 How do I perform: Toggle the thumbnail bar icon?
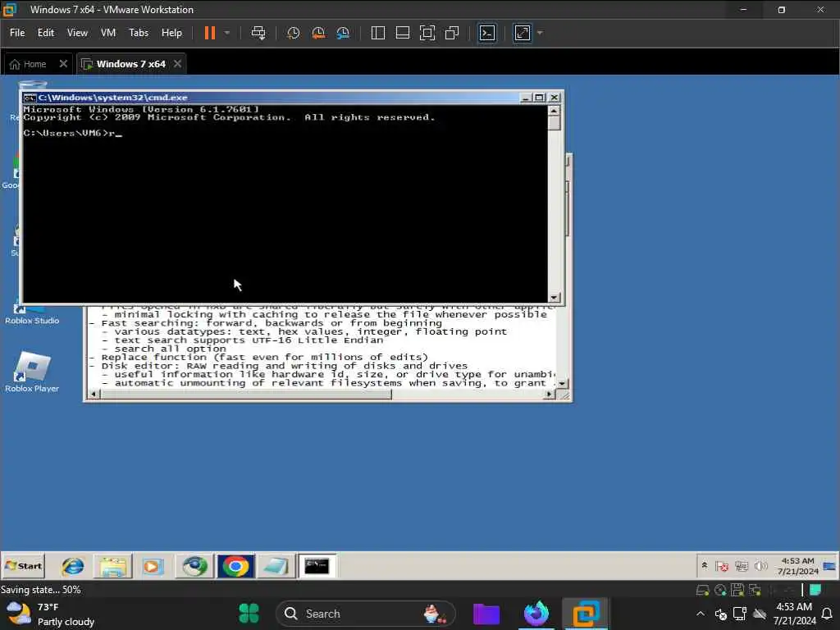pos(402,33)
